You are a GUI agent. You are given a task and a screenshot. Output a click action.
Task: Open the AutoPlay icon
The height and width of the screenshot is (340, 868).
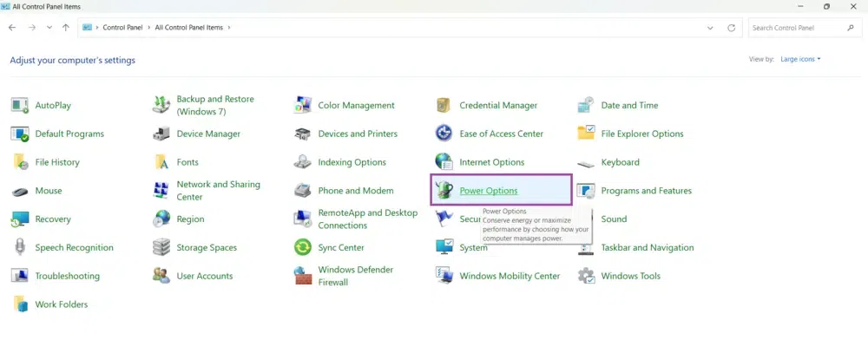click(20, 105)
